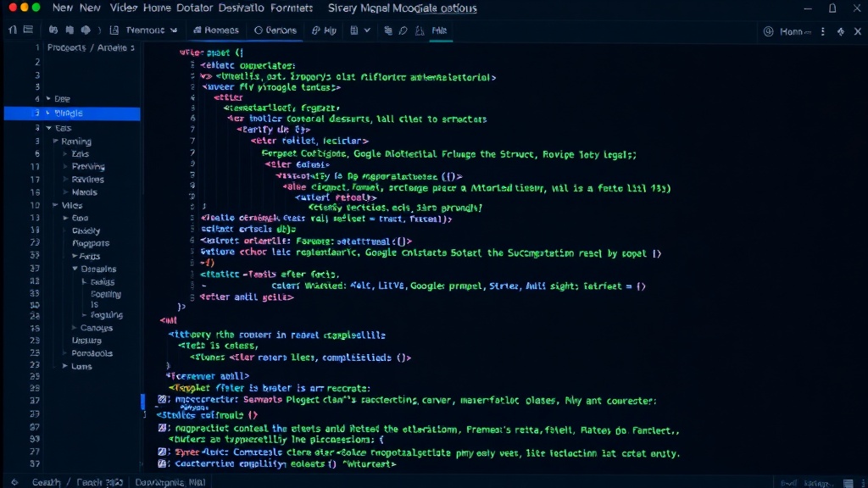Screen dimensions: 868x488
Task: Collapse the Doaalns tree folder
Action: 75,269
